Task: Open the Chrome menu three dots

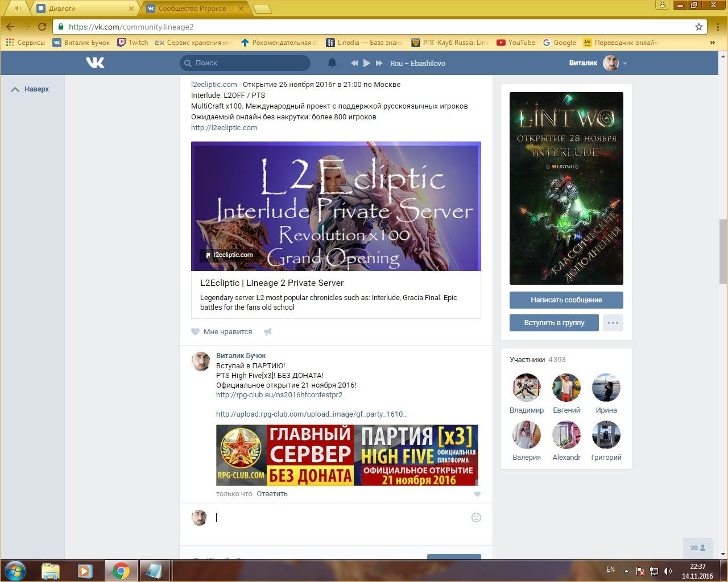Action: (x=718, y=27)
